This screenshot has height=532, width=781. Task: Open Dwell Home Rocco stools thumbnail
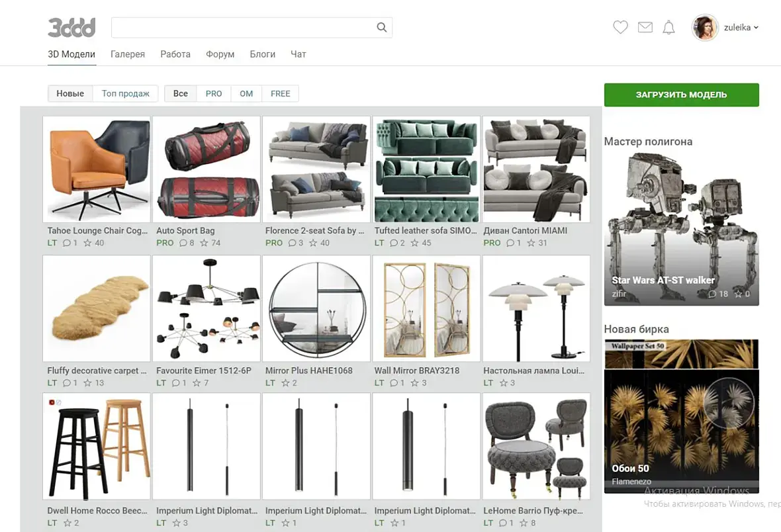coord(97,447)
